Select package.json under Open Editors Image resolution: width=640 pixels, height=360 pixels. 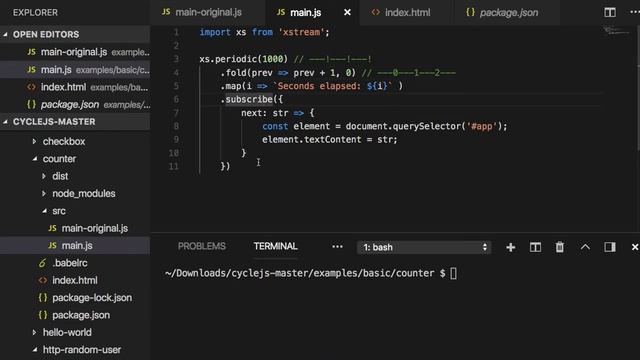(x=75, y=104)
